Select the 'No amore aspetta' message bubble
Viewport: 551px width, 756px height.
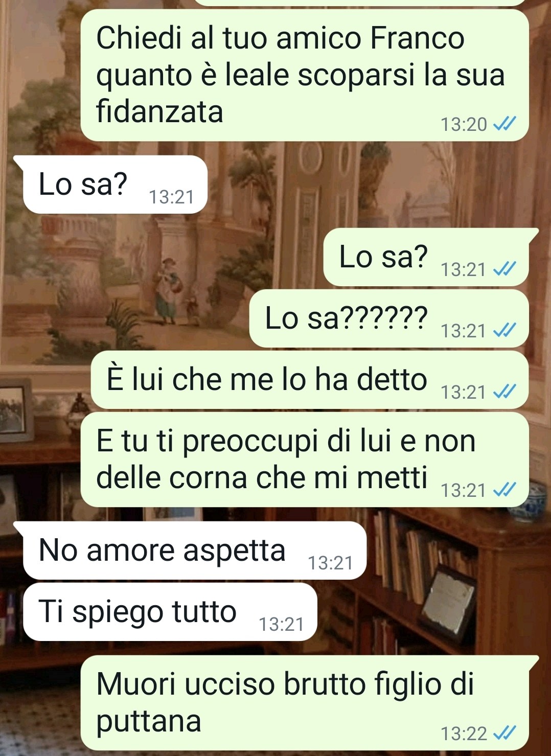[190, 551]
